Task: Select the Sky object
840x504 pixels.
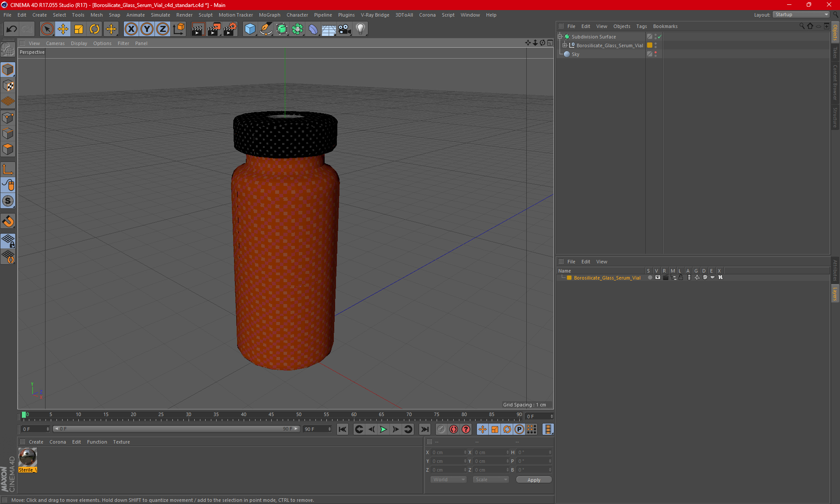Action: pyautogui.click(x=575, y=54)
